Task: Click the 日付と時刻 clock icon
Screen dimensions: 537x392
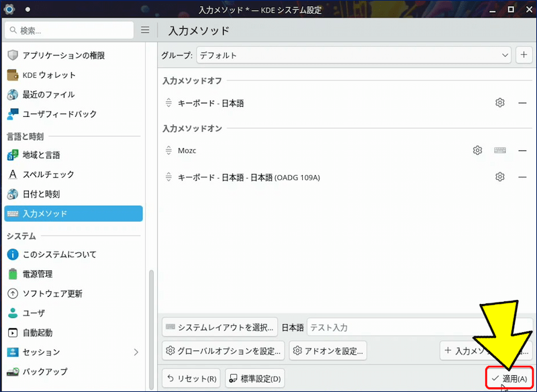Action: [13, 194]
